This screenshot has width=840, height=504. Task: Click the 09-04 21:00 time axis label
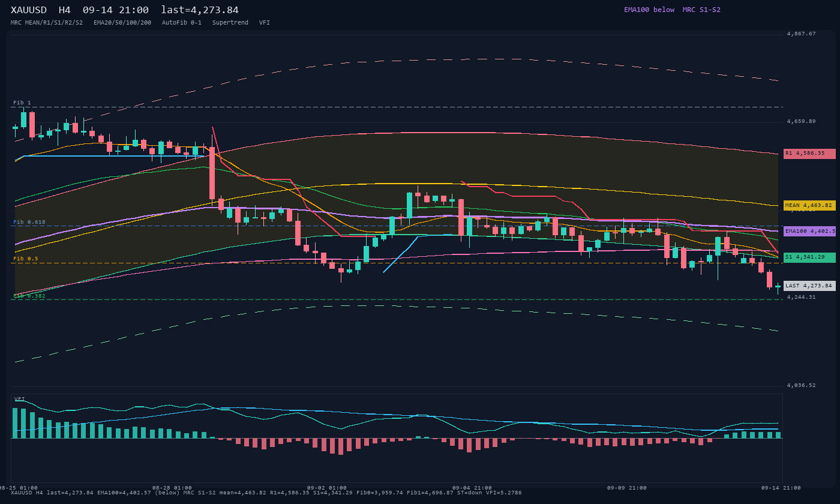coord(472,488)
